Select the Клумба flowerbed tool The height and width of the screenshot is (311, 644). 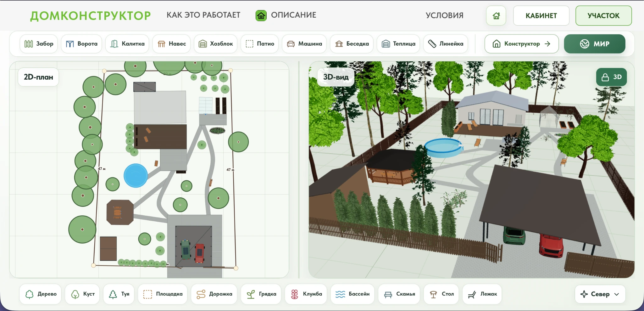tap(306, 294)
